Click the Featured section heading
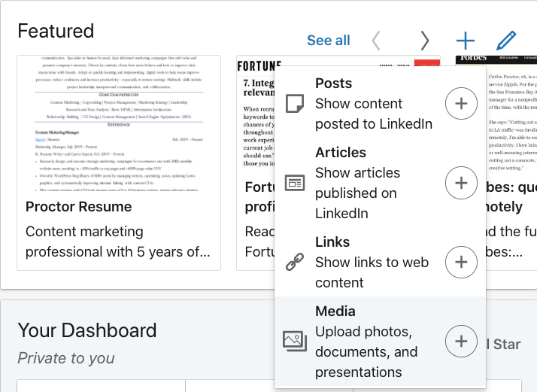Screen dimensions: 537x392 (x=56, y=31)
